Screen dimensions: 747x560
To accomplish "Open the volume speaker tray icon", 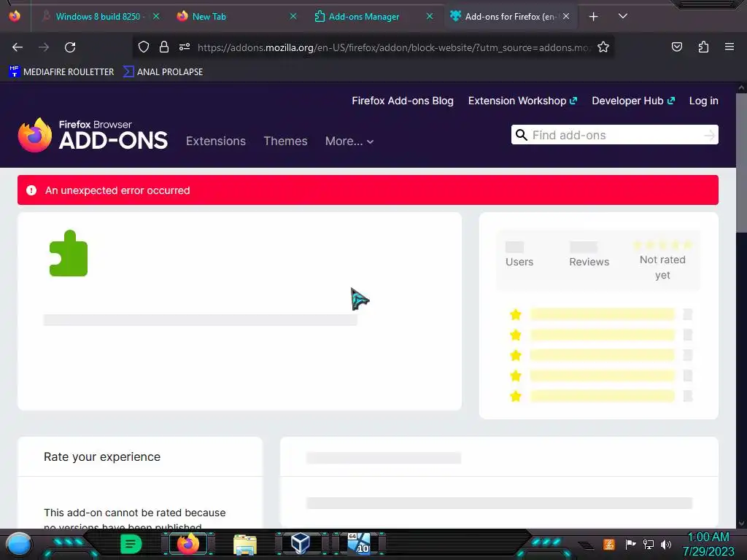I will pos(666,544).
